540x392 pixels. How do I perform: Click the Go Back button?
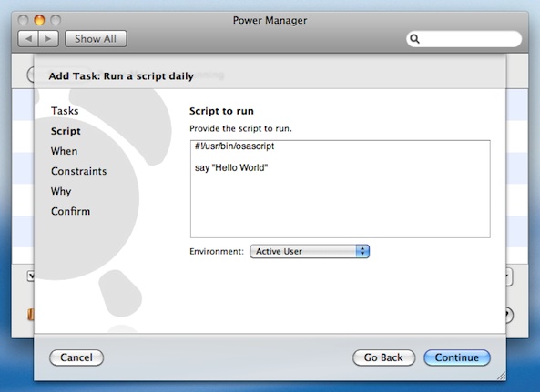tap(383, 357)
